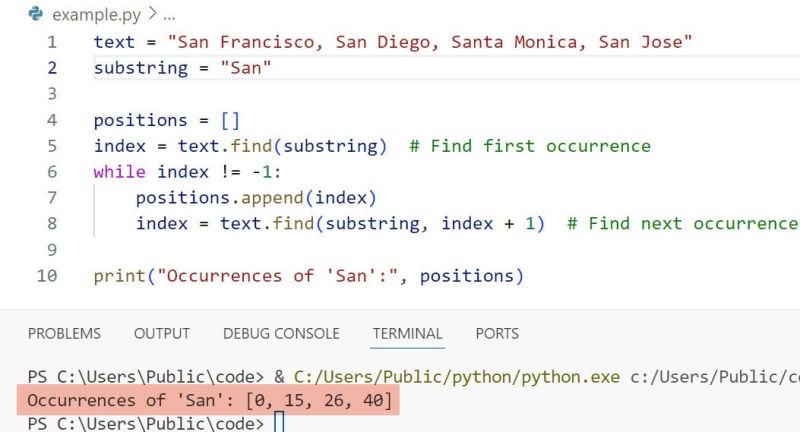The height and width of the screenshot is (432, 800).
Task: Click the print statement on line 10
Action: (x=309, y=276)
